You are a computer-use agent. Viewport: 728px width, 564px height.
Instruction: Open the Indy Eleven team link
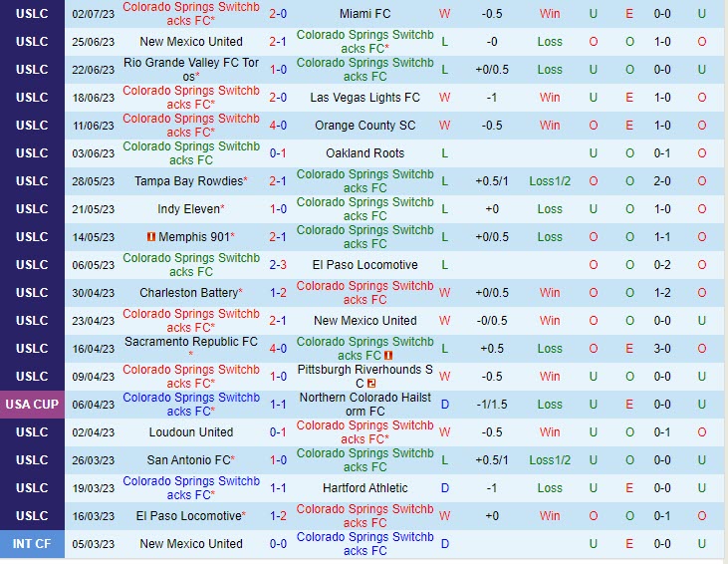(188, 209)
